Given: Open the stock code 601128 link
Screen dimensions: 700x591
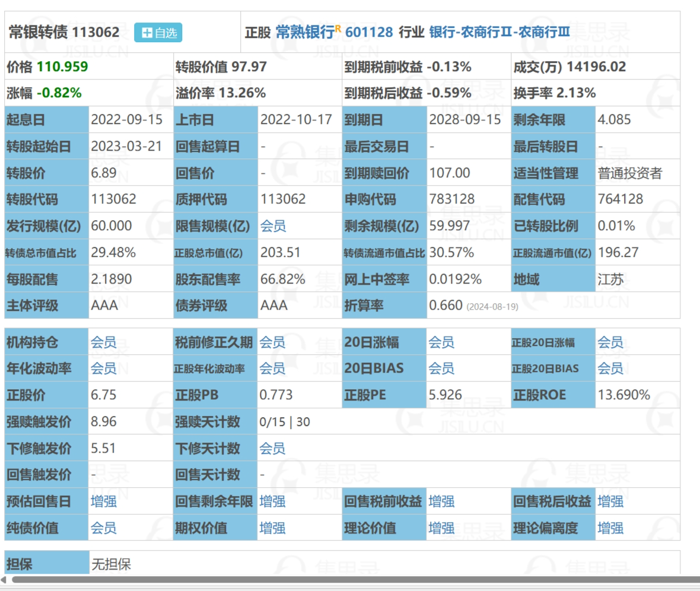Looking at the screenshot, I should [x=369, y=32].
